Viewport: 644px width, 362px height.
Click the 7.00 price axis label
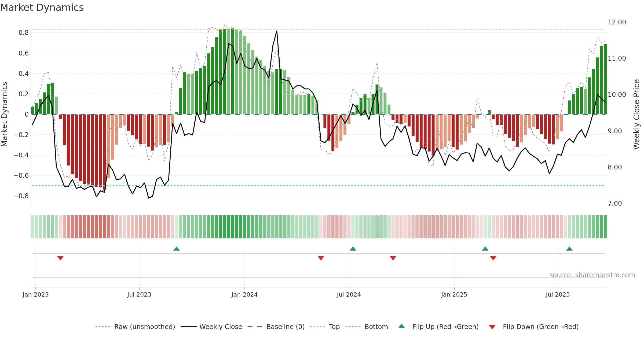tap(615, 204)
